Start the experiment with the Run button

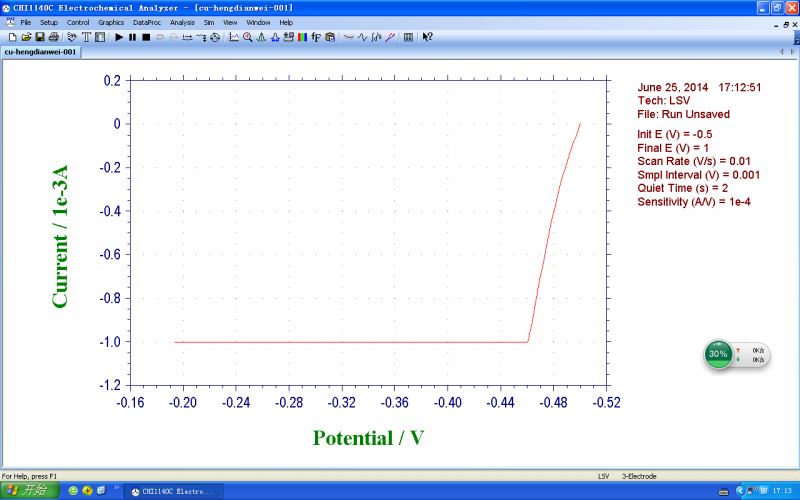tap(119, 37)
